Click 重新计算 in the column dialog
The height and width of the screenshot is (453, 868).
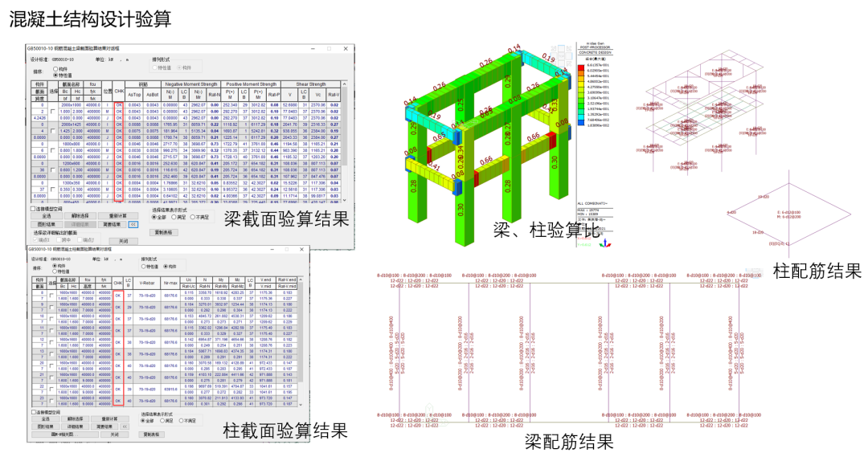110,419
